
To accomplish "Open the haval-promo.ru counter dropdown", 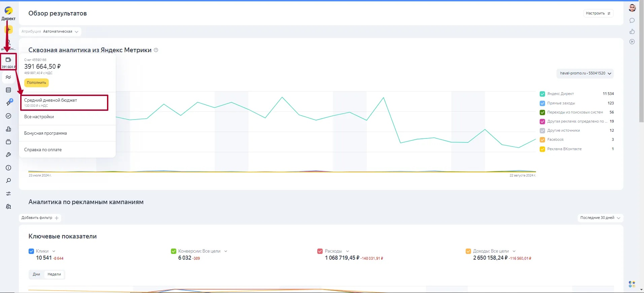I will (585, 73).
